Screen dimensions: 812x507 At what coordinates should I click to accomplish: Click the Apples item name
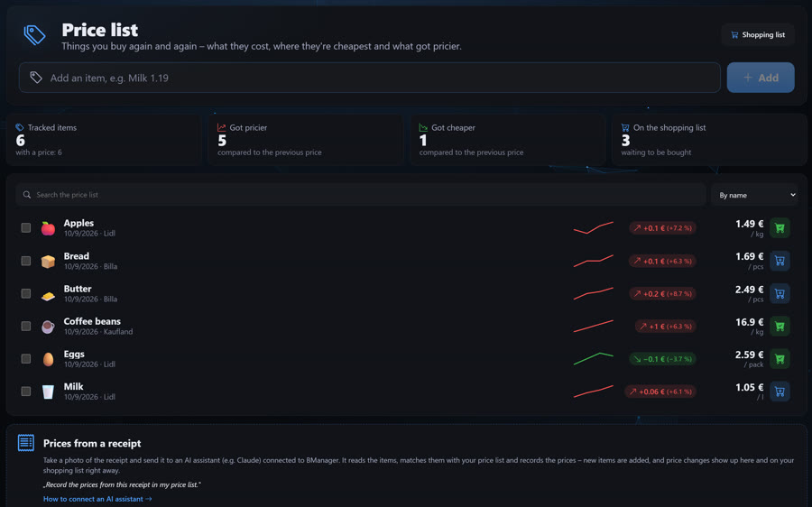click(78, 223)
